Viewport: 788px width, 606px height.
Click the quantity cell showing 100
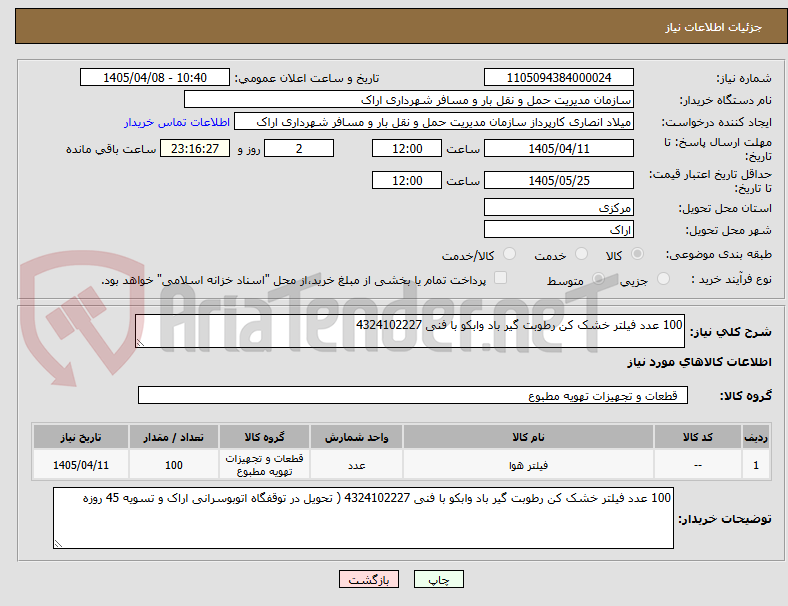tap(173, 465)
